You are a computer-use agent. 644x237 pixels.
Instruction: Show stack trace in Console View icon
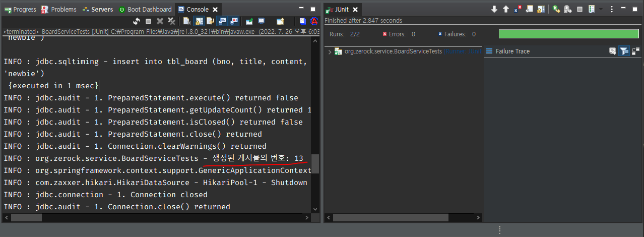pos(613,51)
